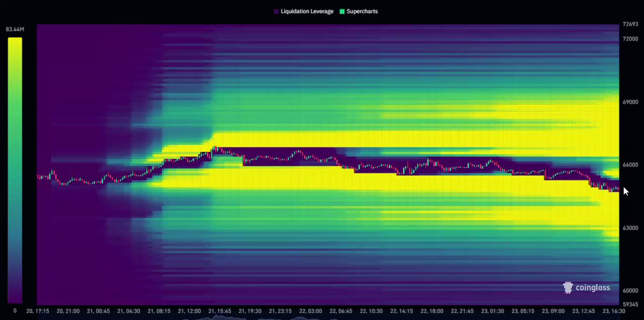Click the 63000 price axis label
Screen dimensions: 644x320
tap(630, 228)
